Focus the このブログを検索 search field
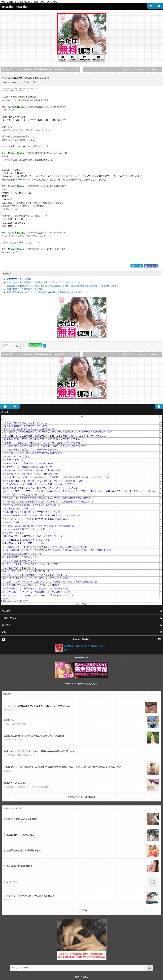 (78, 967)
